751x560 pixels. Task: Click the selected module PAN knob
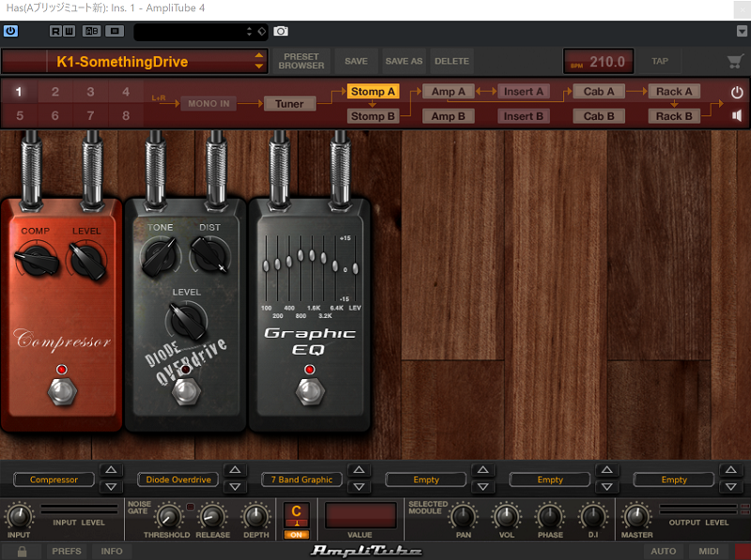coord(463,516)
